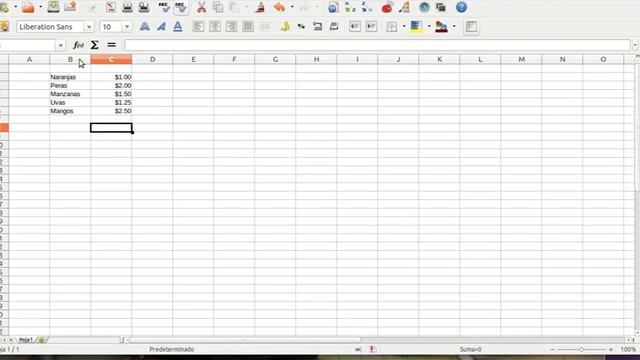
Task: Open the font color dropdown arrow
Action: pyautogui.click(x=454, y=27)
